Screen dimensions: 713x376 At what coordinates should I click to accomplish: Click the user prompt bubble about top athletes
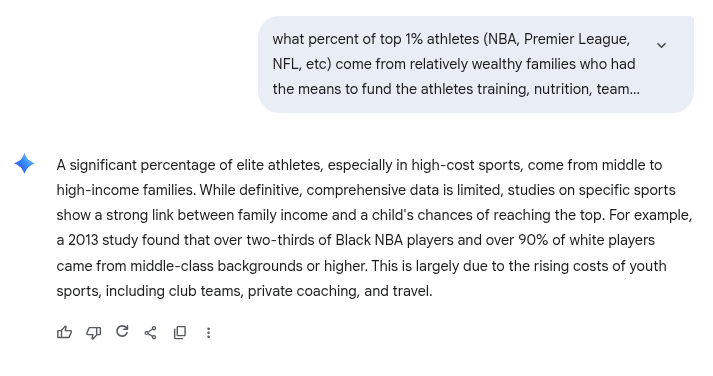[476, 64]
